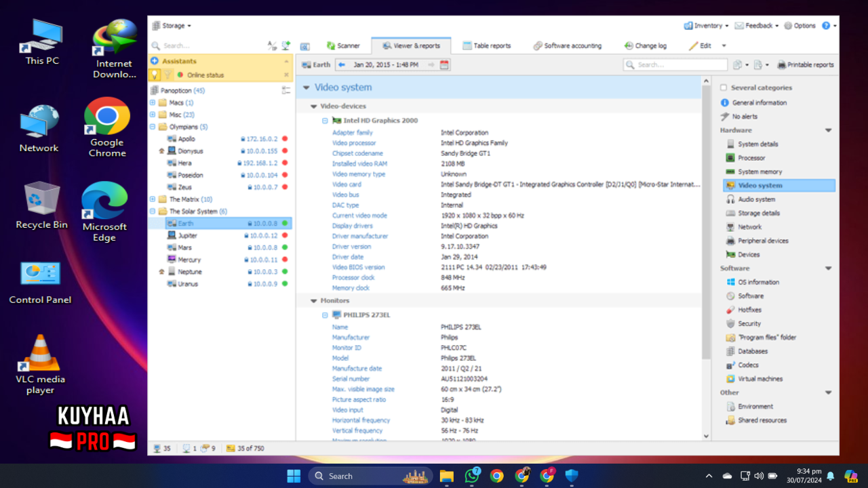This screenshot has width=868, height=488.
Task: Switch to the Scanner tab
Action: (343, 46)
